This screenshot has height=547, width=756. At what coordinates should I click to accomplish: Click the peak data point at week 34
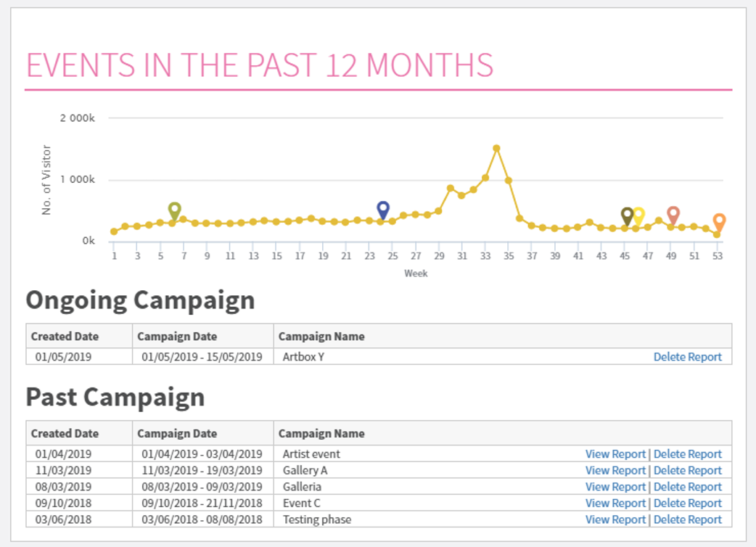pyautogui.click(x=496, y=148)
